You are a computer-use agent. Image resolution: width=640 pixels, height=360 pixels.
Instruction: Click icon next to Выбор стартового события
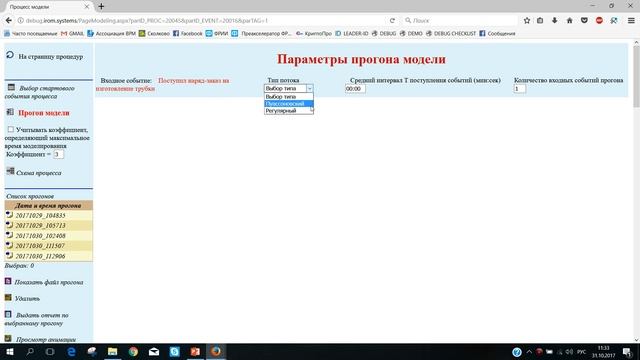11,87
